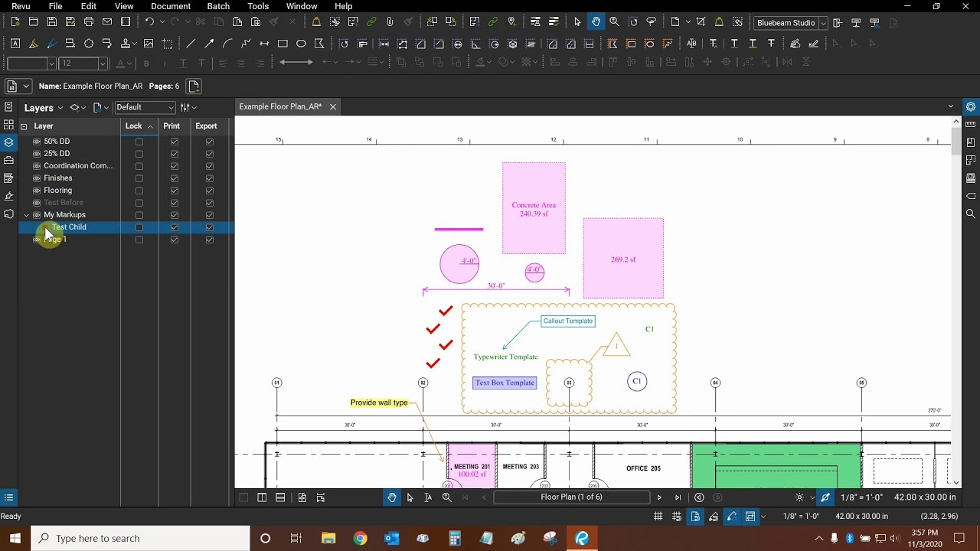Screen dimensions: 980x551
Task: Select the Pen markup tool
Action: click(x=52, y=44)
